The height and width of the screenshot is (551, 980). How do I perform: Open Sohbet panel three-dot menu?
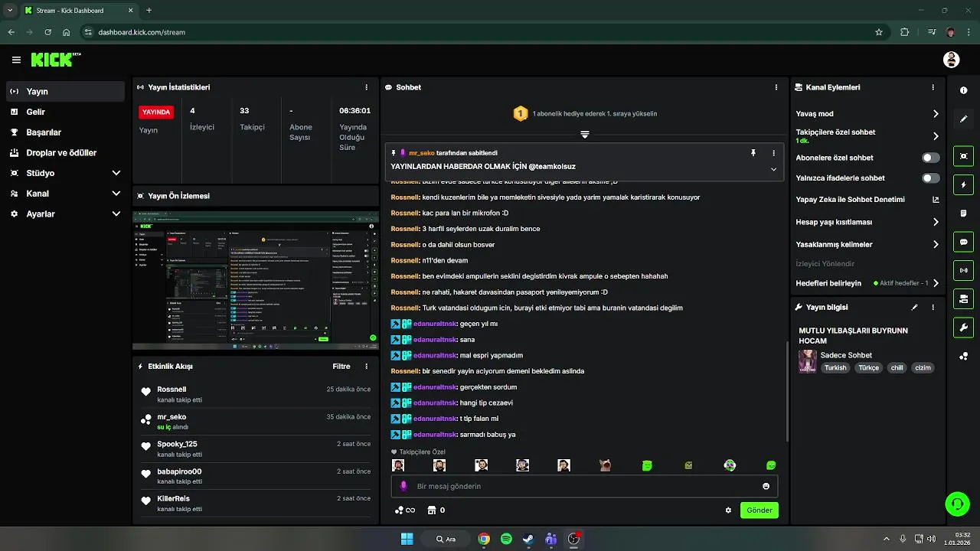point(776,87)
